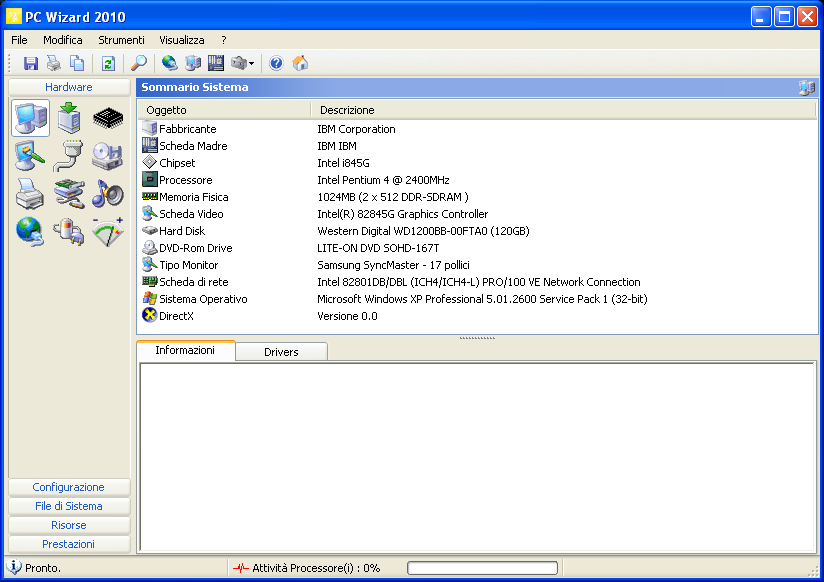Select the Hard Disk row
824x582 pixels.
[x=478, y=231]
